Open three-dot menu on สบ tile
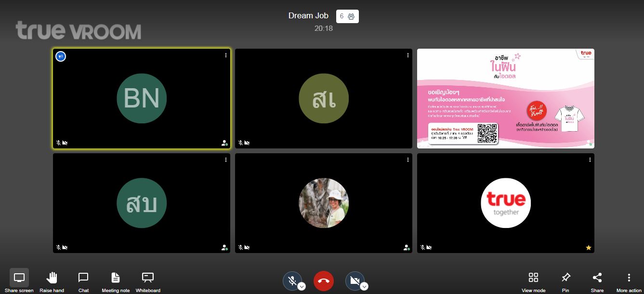This screenshot has width=644, height=294. pyautogui.click(x=226, y=160)
